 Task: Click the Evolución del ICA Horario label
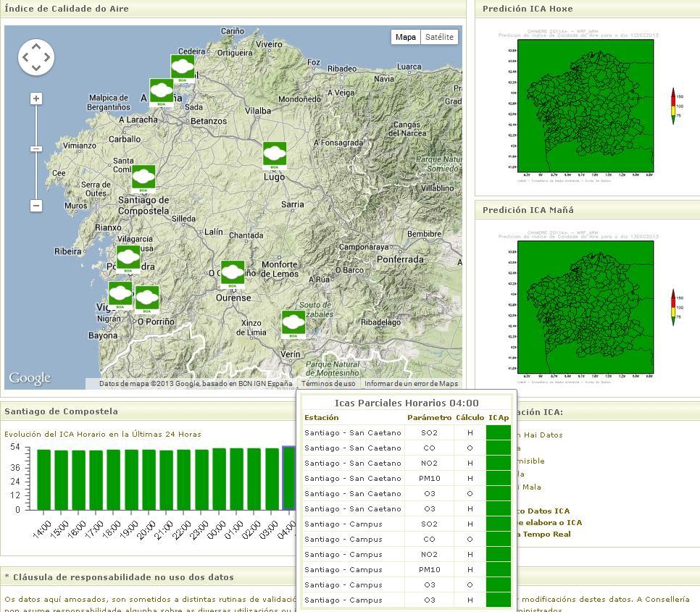[x=103, y=434]
